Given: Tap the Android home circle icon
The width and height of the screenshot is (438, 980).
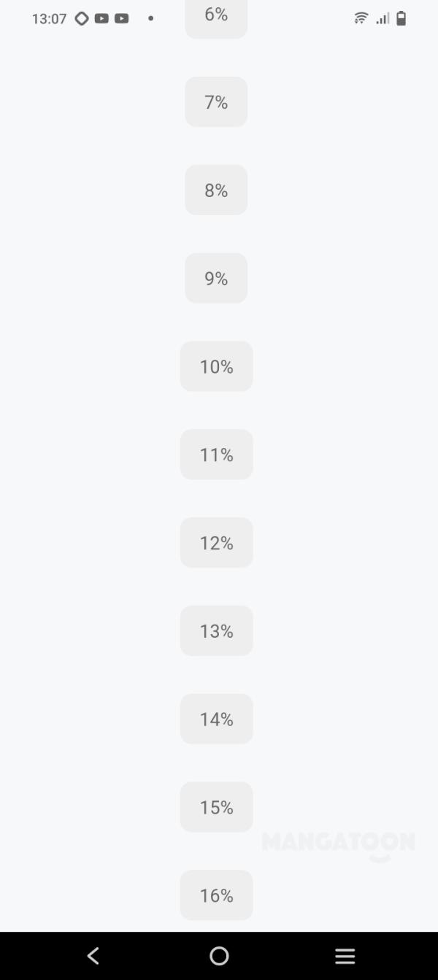Looking at the screenshot, I should 219,956.
